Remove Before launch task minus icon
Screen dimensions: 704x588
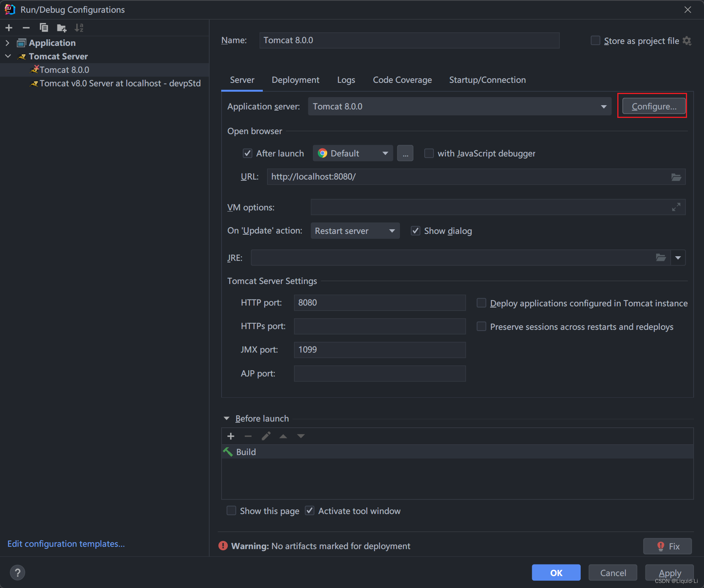click(x=248, y=436)
